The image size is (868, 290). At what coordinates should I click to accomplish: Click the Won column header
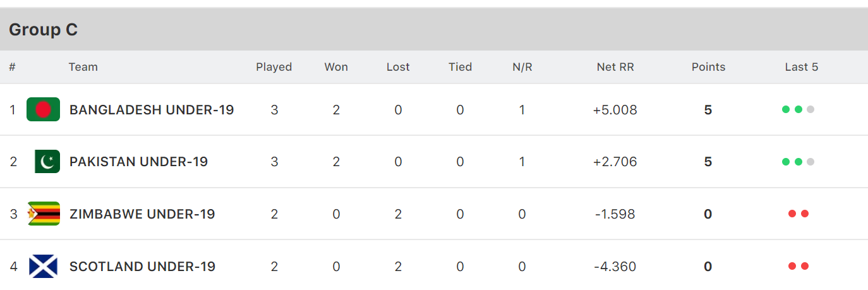336,67
